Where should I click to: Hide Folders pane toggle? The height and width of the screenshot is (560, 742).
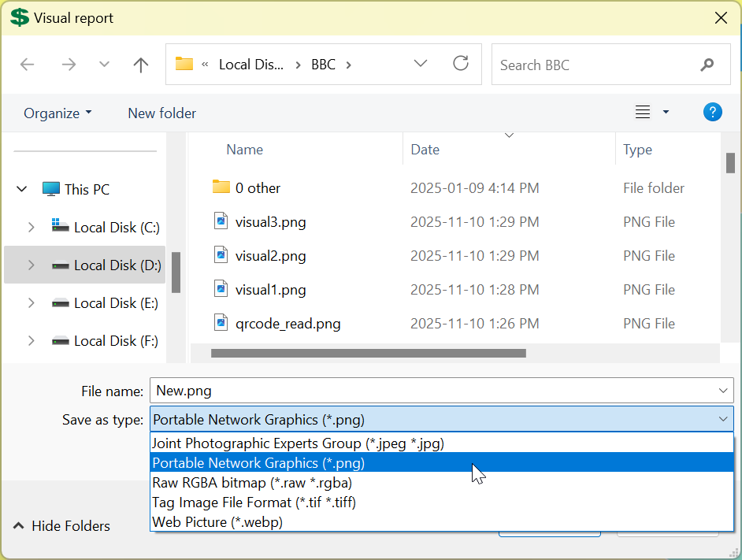[61, 526]
